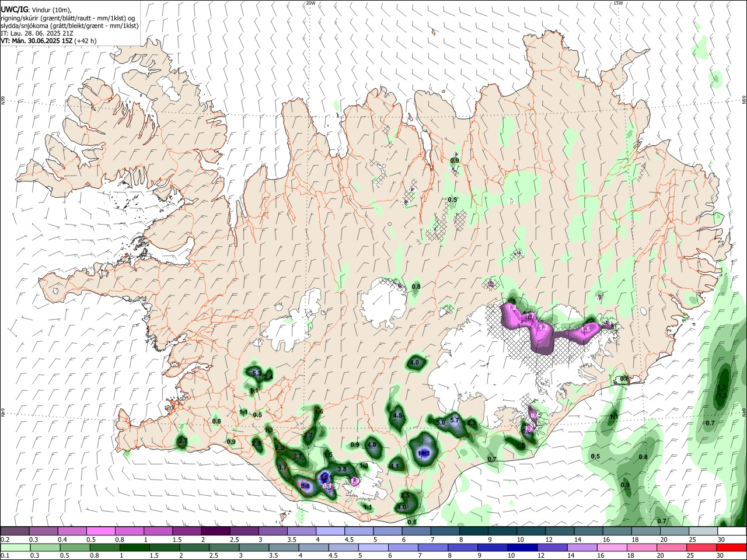Click the 'rigning/skúrir (grænt/blátt/rautt - mm/1klst) og' line
Screen dimensions: 747x560
pyautogui.click(x=68, y=17)
